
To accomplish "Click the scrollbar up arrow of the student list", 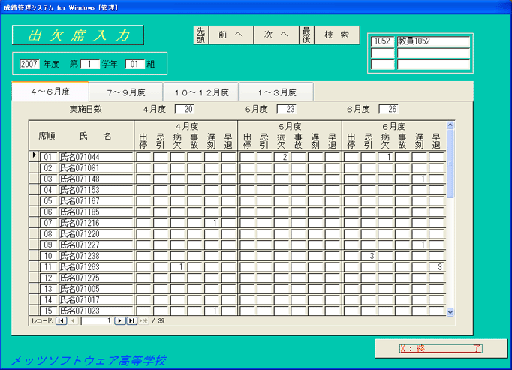I will pos(450,126).
